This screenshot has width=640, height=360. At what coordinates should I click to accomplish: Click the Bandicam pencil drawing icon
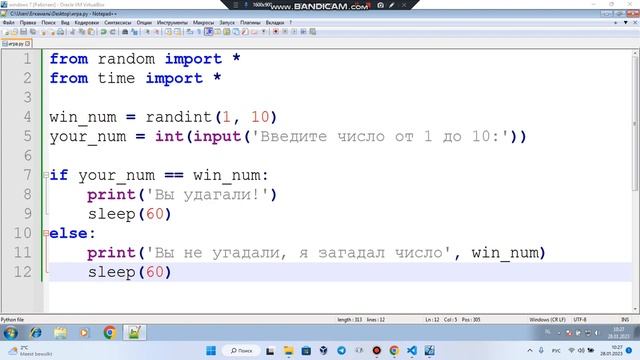(x=391, y=5)
